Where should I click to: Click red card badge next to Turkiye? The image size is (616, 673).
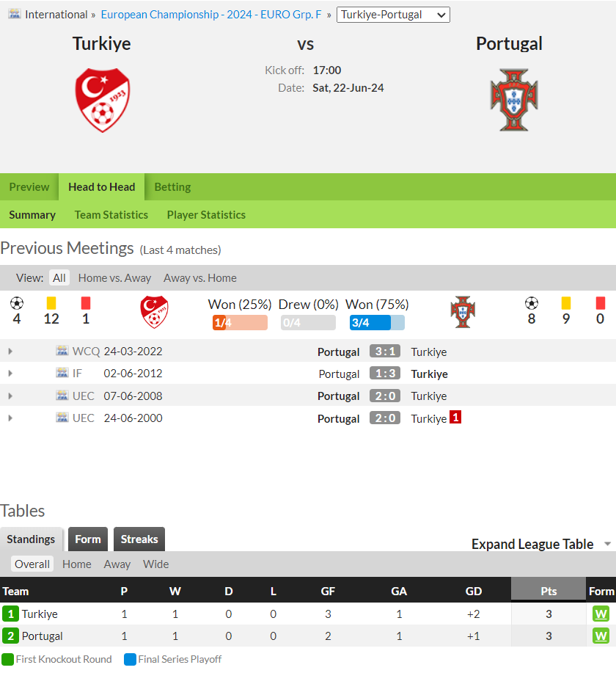click(455, 417)
